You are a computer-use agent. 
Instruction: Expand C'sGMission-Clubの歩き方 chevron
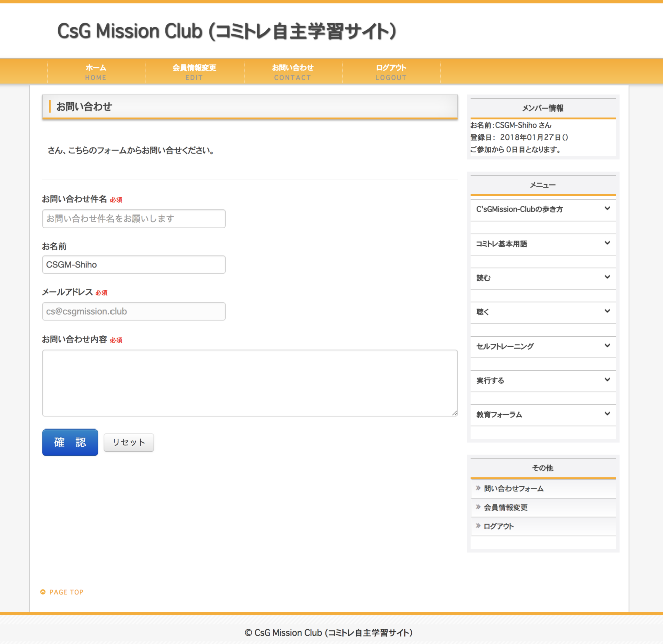click(607, 208)
